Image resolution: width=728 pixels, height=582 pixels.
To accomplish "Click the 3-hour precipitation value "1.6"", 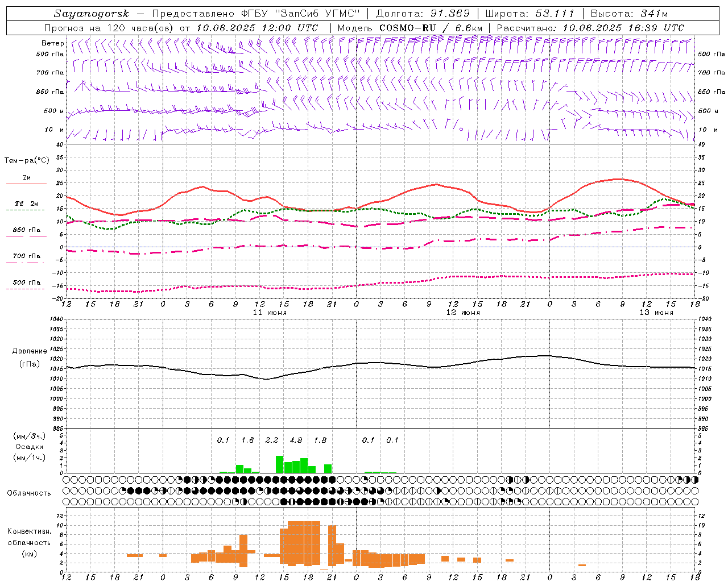I will point(247,440).
